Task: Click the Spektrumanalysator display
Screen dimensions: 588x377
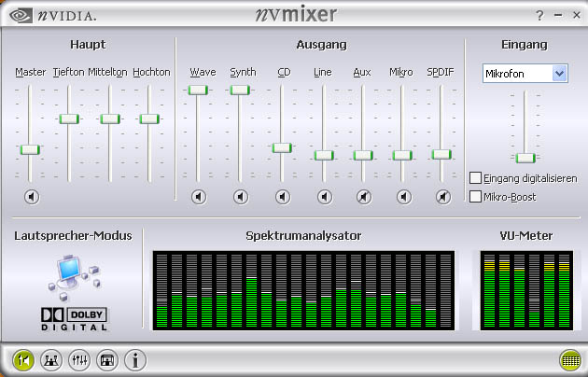Action: pos(303,291)
